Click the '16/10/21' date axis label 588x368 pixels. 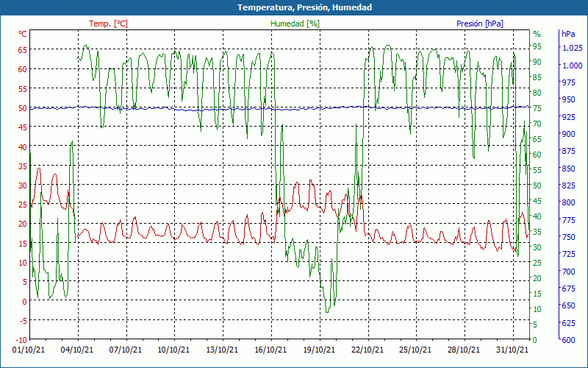pos(270,350)
